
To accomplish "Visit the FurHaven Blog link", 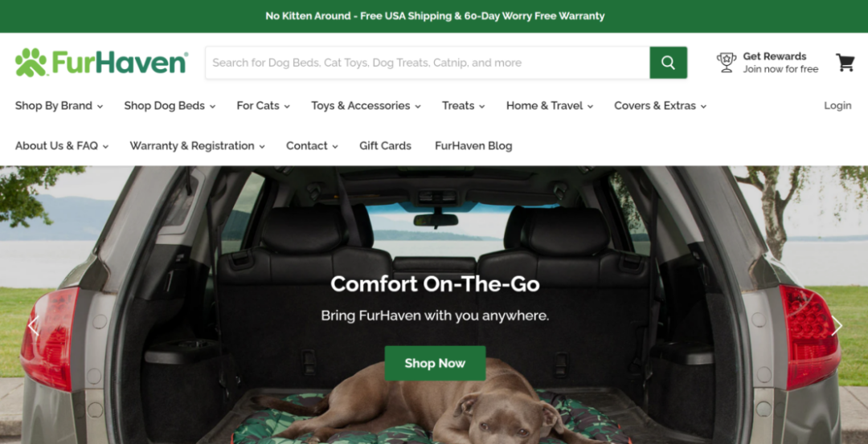I will click(473, 146).
